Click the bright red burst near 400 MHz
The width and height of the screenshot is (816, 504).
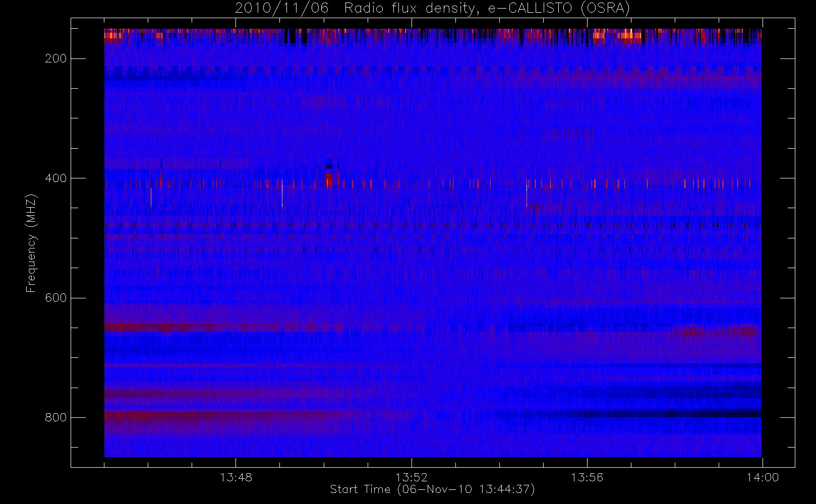[329, 178]
